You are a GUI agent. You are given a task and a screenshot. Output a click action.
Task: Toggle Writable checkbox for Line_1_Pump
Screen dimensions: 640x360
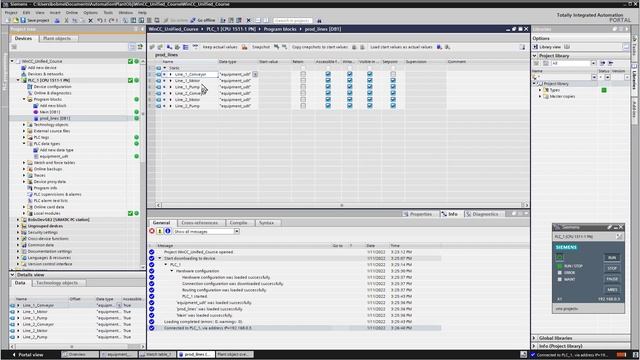click(x=349, y=87)
